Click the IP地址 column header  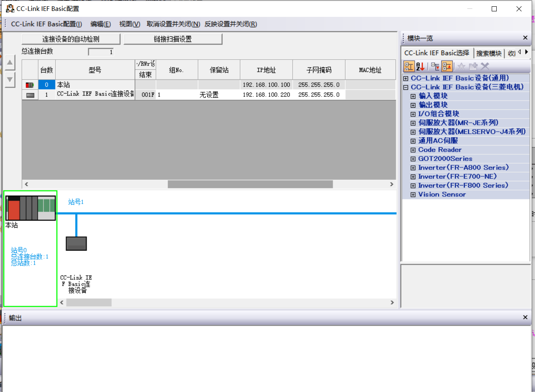coord(266,70)
